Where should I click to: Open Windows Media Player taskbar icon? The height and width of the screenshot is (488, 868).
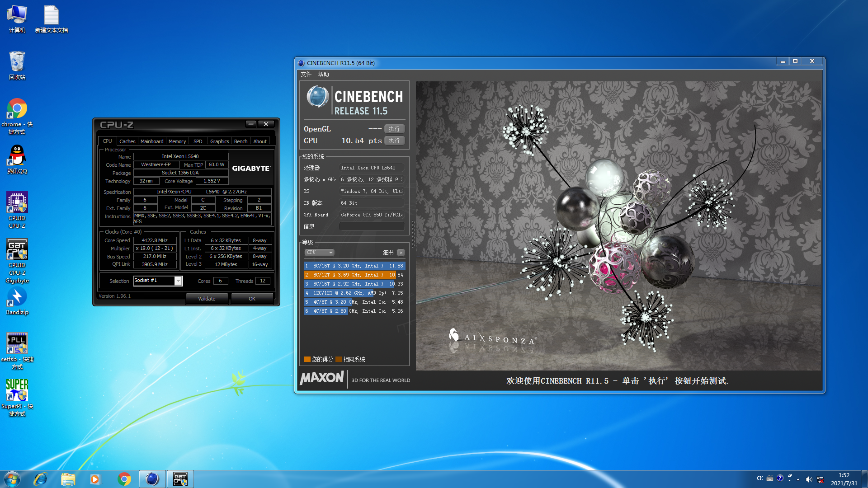pos(95,479)
